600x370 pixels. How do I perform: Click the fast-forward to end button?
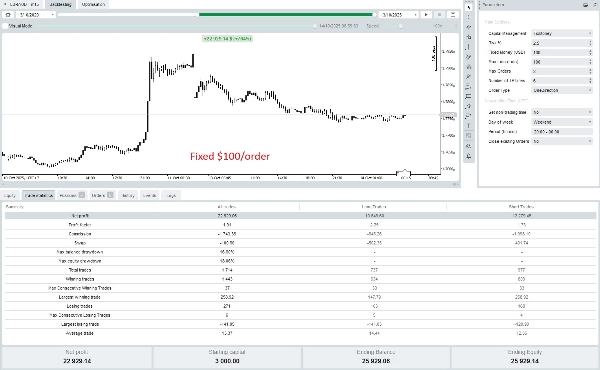point(453,15)
